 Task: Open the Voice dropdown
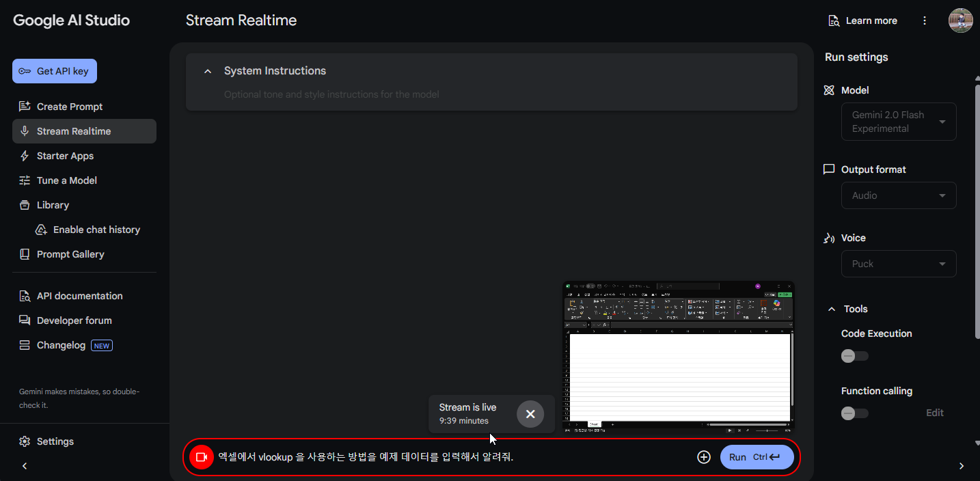(x=899, y=264)
